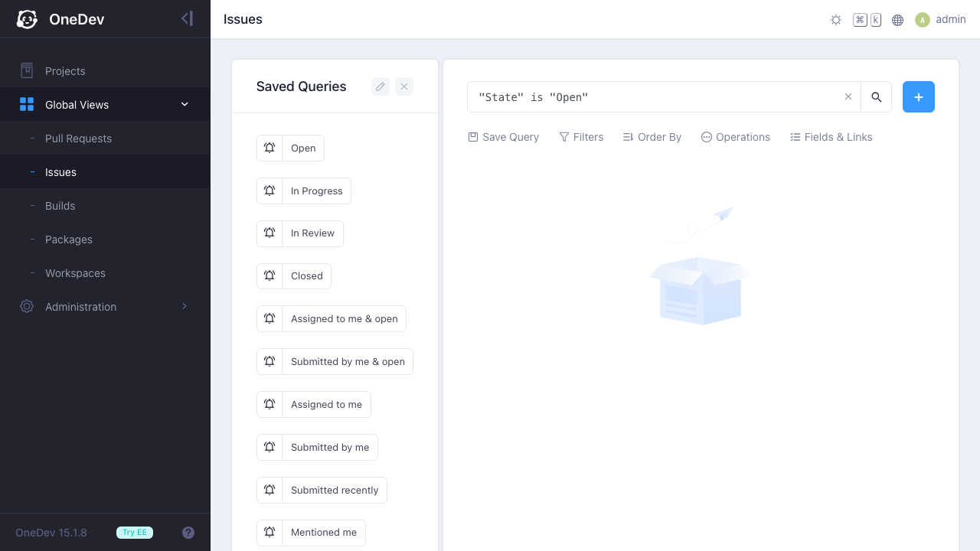
Task: Toggle watch bell for Open query
Action: click(x=269, y=148)
